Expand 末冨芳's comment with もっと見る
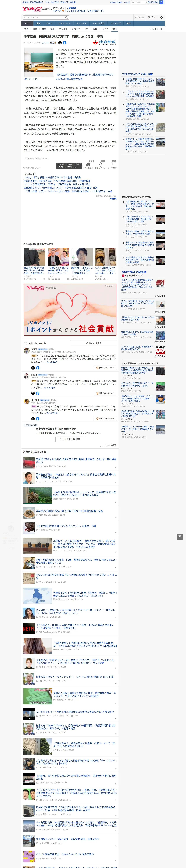Viewport: 186px width, 868px height. tap(52, 362)
